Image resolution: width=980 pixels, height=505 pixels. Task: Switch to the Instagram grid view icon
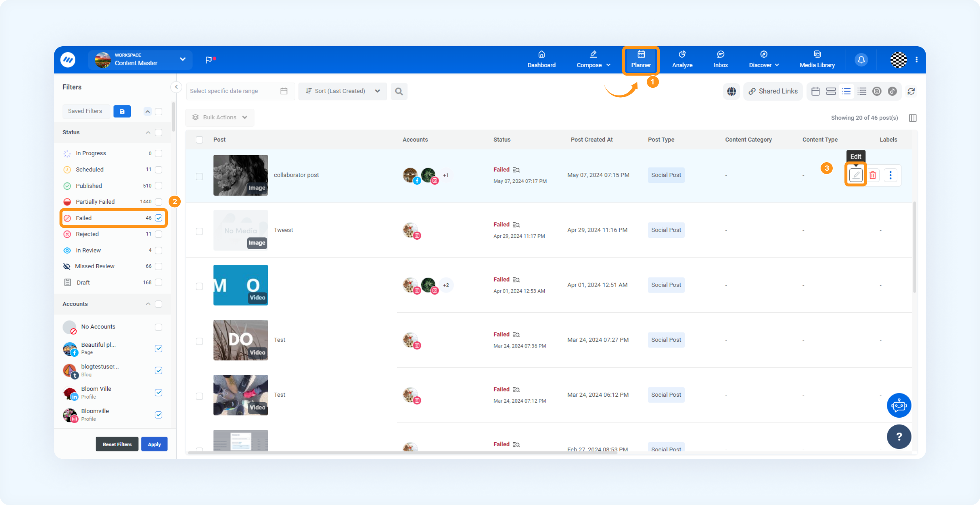click(x=876, y=91)
